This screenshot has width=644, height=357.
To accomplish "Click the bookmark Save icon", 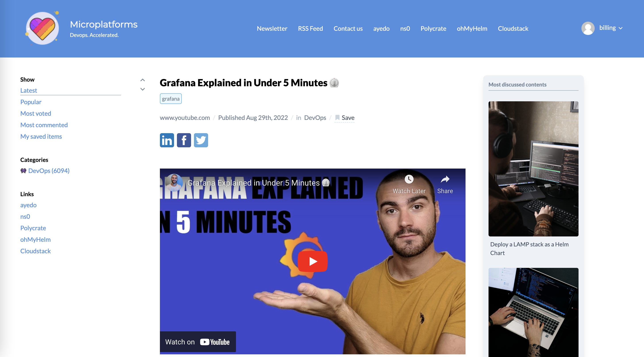I will (337, 117).
